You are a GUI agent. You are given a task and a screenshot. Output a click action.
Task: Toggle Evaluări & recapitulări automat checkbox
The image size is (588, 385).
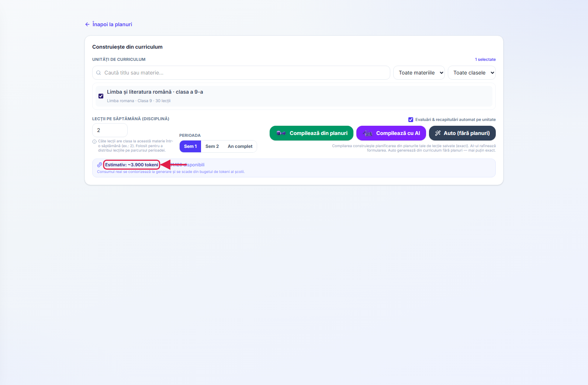[x=411, y=119]
